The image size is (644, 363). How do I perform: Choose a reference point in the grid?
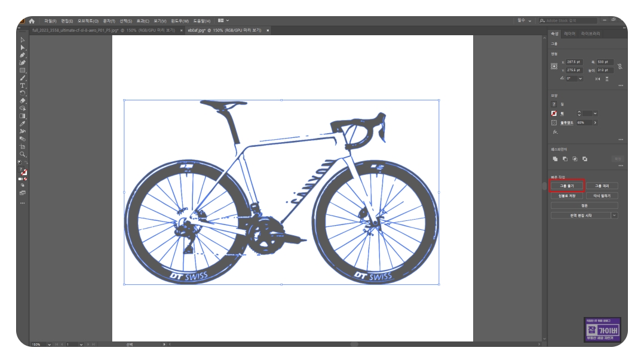[554, 66]
